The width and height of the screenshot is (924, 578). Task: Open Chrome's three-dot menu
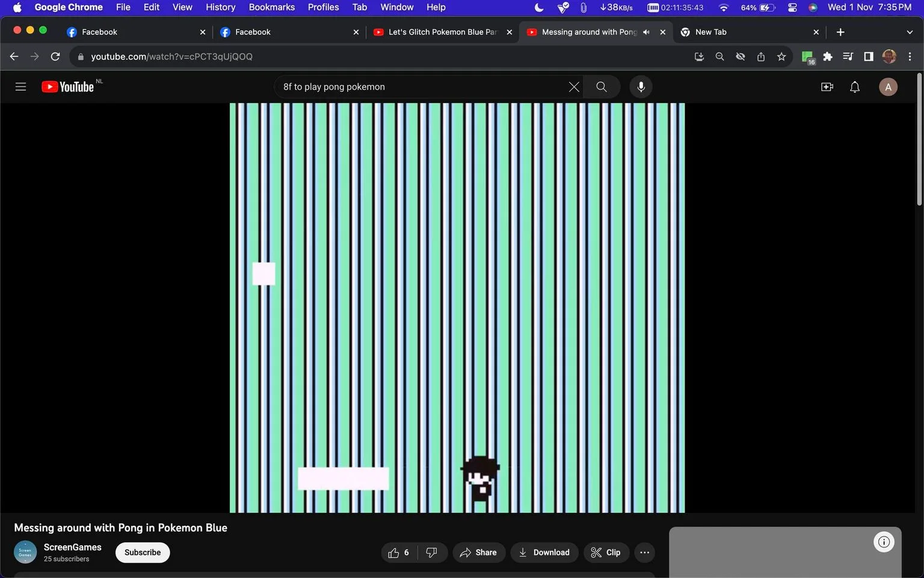pyautogui.click(x=910, y=57)
